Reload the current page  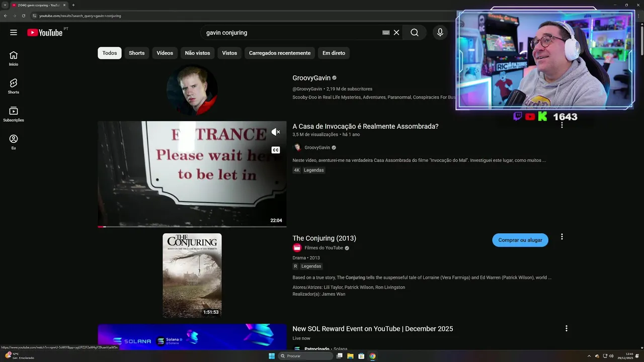(23, 16)
